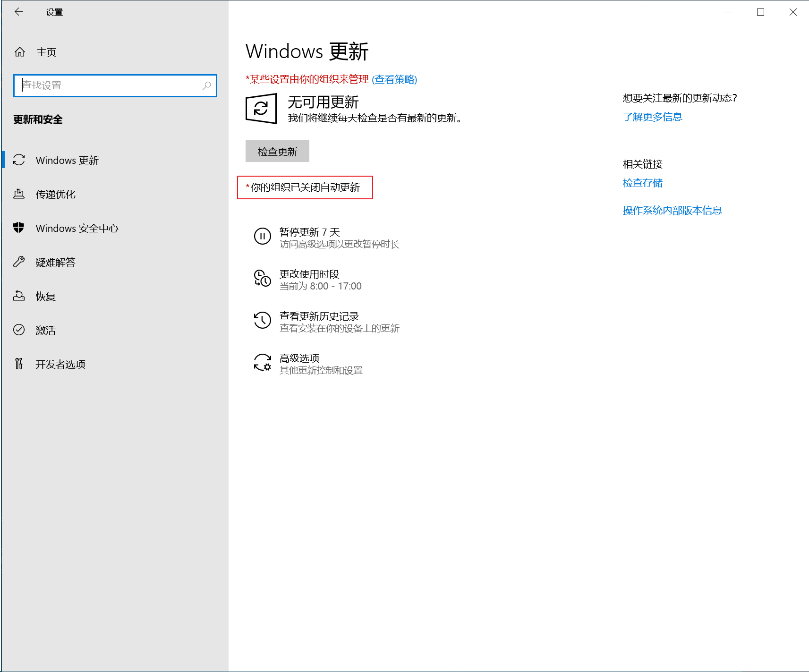Click the change active hours clock icon
809x672 pixels.
click(263, 278)
